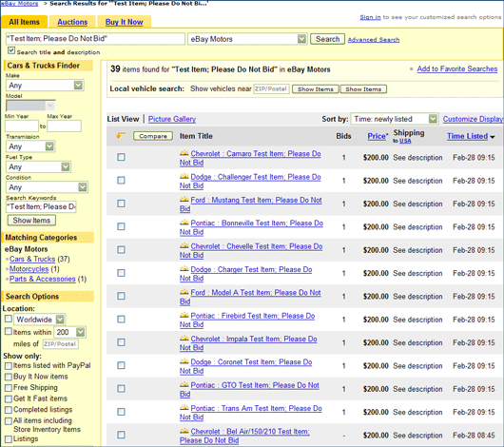Click new-listing sunrise icon beside Camaro item
The height and width of the screenshot is (447, 504).
coord(184,153)
